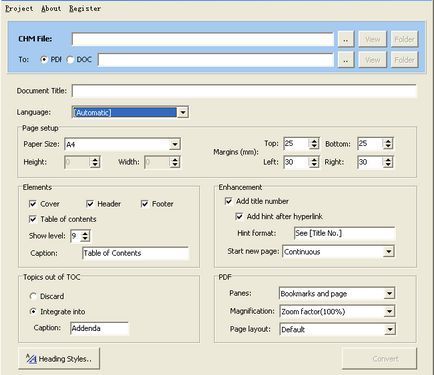Open the Magnification dropdown list
The width and height of the screenshot is (434, 375).
click(x=389, y=312)
